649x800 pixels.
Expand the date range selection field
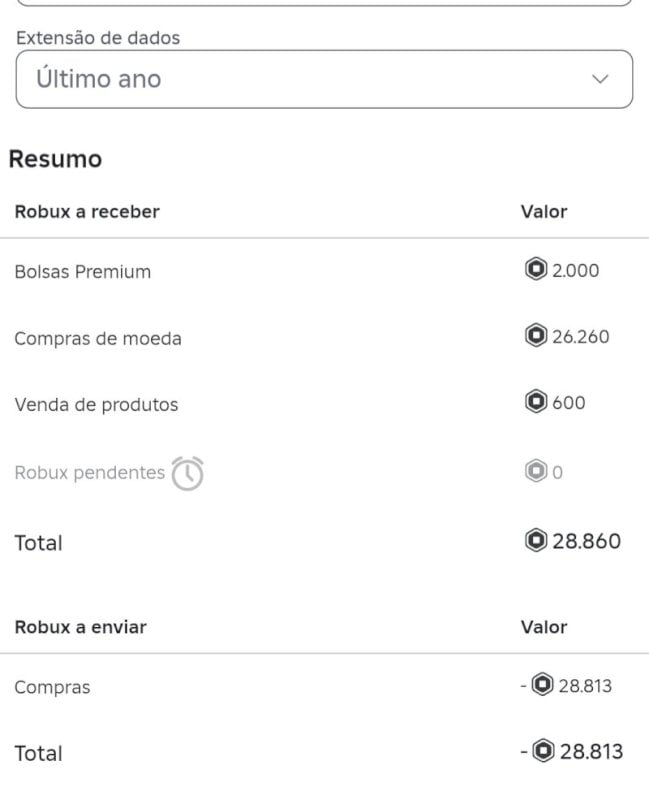coord(324,78)
